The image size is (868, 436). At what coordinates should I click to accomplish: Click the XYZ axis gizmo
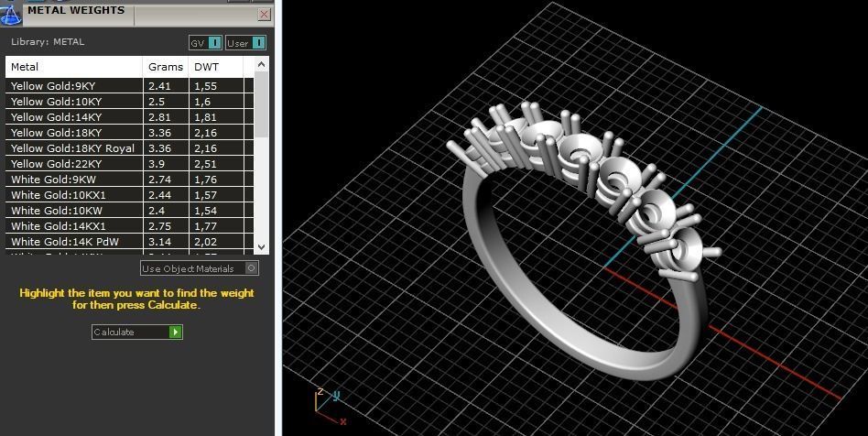pos(331,406)
